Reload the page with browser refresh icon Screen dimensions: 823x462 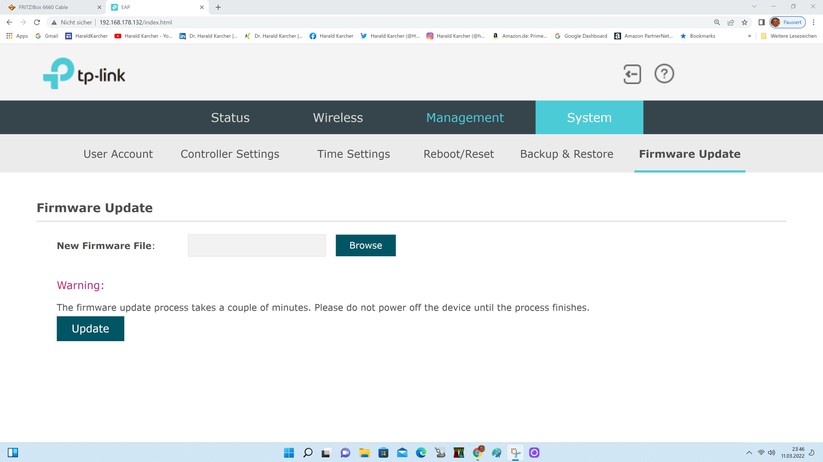point(37,22)
